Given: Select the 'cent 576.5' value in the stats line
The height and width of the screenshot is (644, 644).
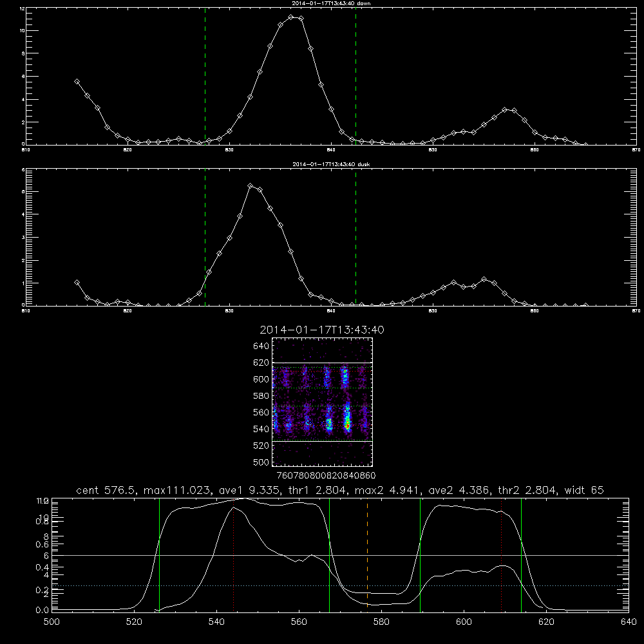Looking at the screenshot, I should pyautogui.click(x=107, y=490).
